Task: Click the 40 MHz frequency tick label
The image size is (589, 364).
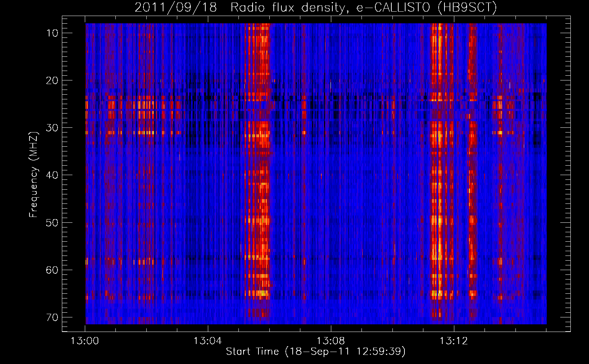Action: (x=52, y=175)
